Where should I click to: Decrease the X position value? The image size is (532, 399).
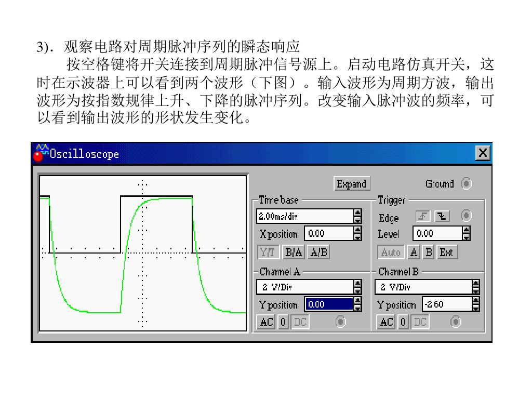point(357,237)
